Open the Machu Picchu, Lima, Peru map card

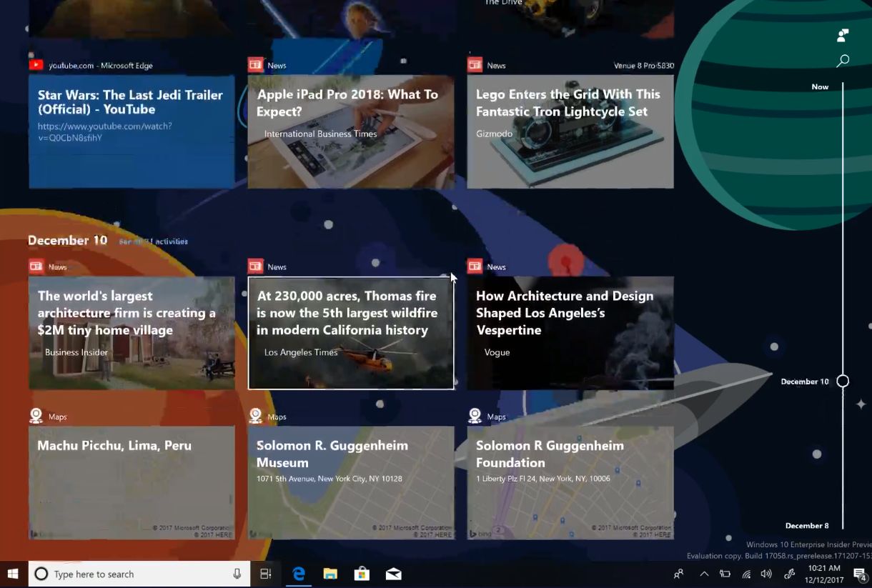point(132,483)
